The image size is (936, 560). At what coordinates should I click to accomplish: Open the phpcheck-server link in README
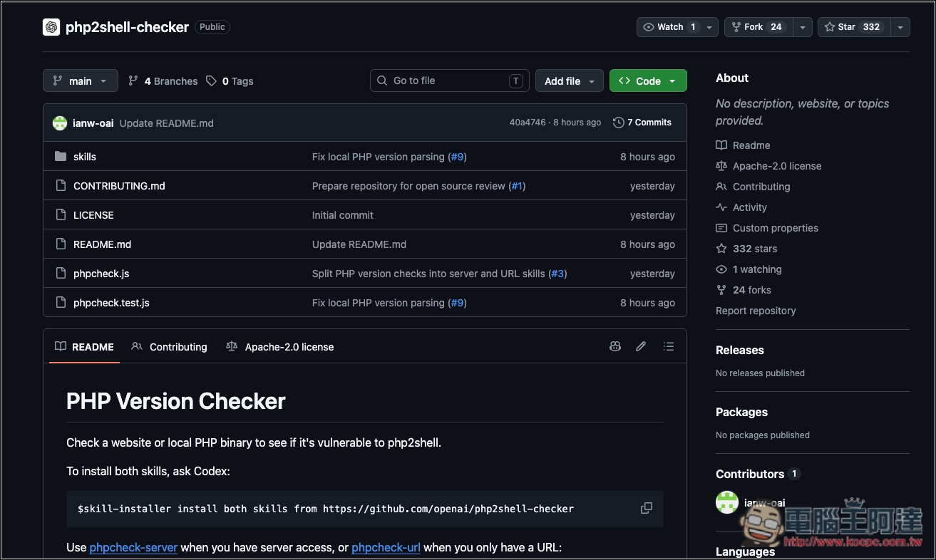pos(133,547)
